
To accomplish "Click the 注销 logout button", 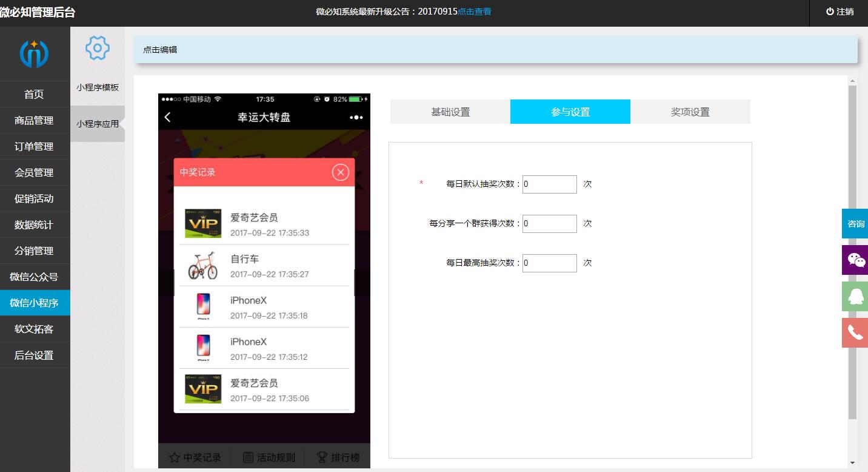I will (x=840, y=12).
